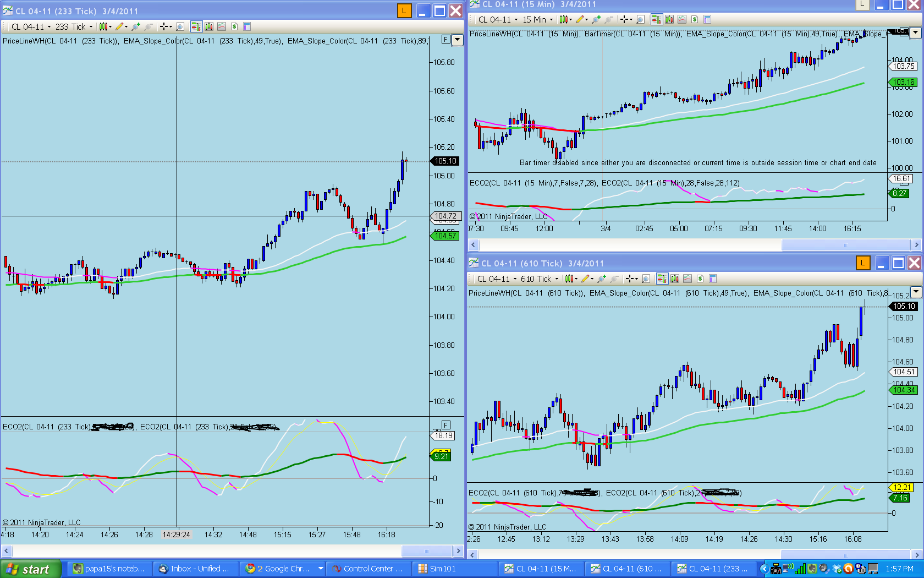Image resolution: width=924 pixels, height=578 pixels.
Task: Select crosshair cursor in 15 Min toolbar
Action: 624,19
